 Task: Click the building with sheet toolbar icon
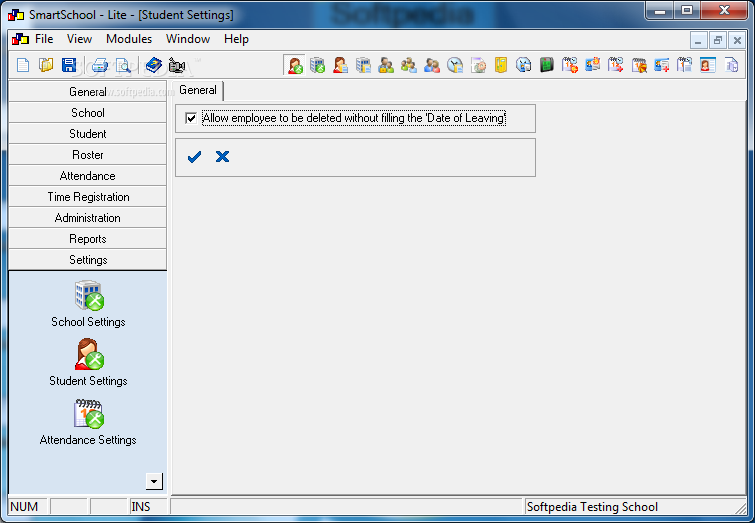(x=364, y=65)
